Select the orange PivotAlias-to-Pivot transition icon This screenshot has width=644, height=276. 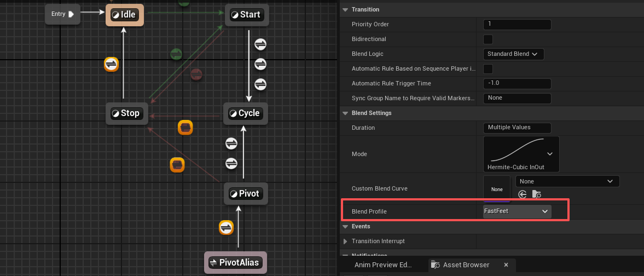tap(226, 227)
